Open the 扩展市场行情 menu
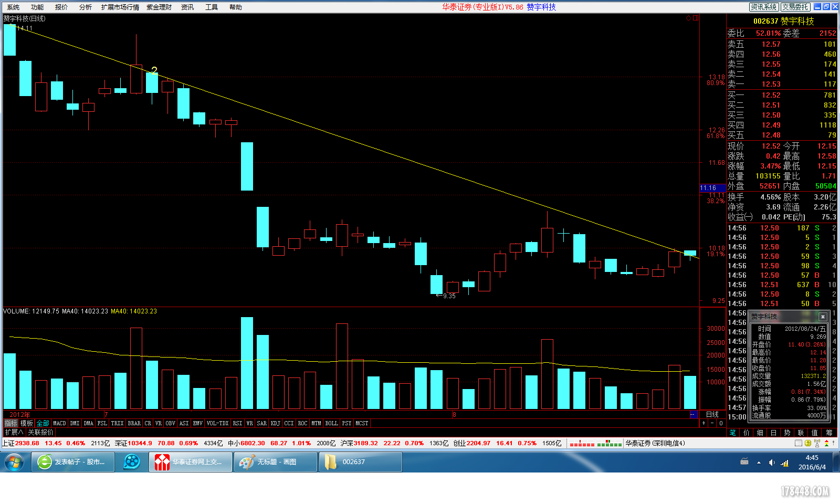 pyautogui.click(x=120, y=7)
